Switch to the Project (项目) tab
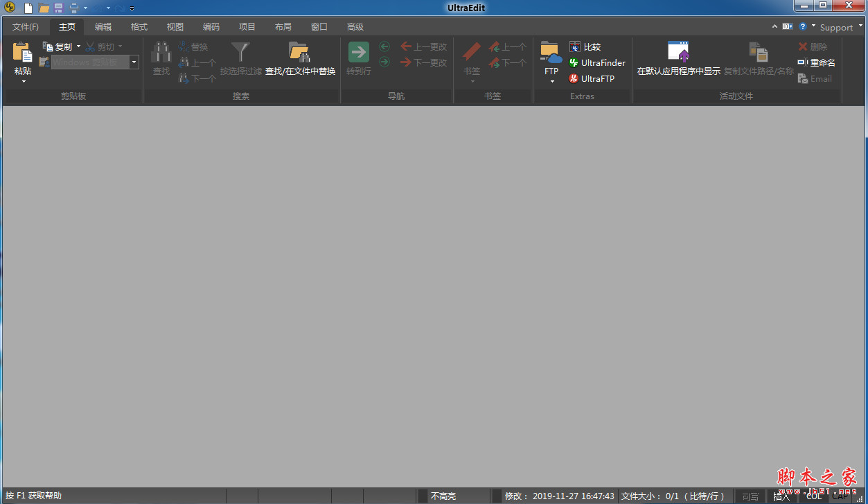The height and width of the screenshot is (504, 868). [x=247, y=27]
